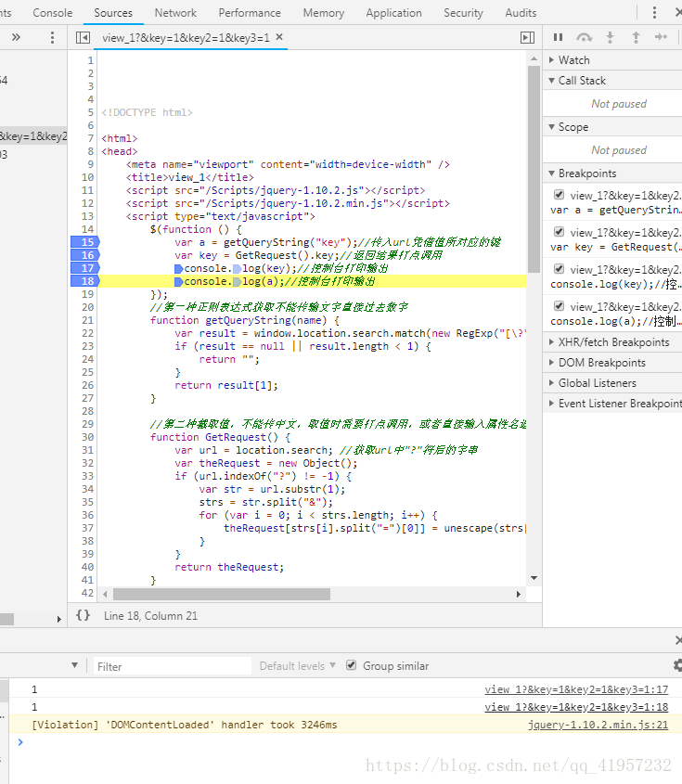Image resolution: width=682 pixels, height=784 pixels.
Task: Go to the Application tab
Action: 394,13
